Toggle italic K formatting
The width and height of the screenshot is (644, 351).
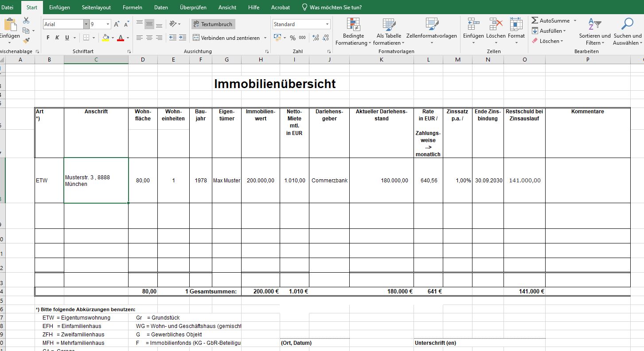[57, 38]
